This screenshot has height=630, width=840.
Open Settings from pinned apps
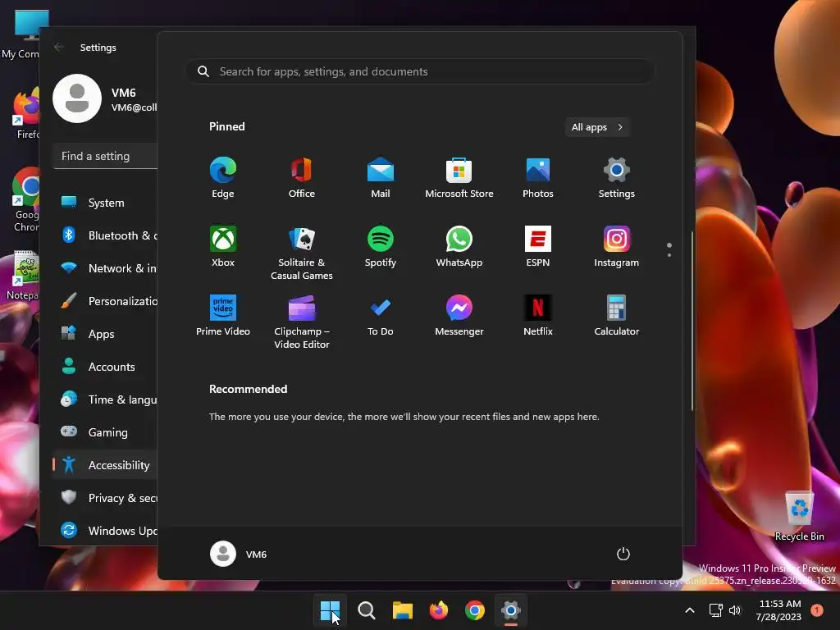tap(617, 178)
